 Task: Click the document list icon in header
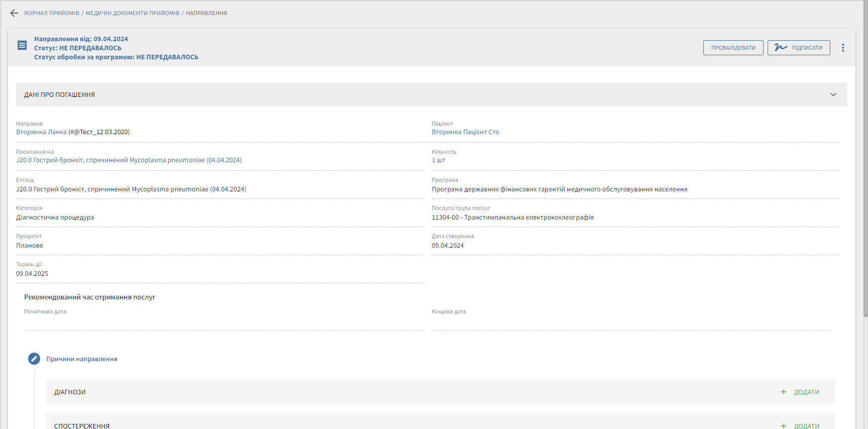pyautogui.click(x=22, y=46)
